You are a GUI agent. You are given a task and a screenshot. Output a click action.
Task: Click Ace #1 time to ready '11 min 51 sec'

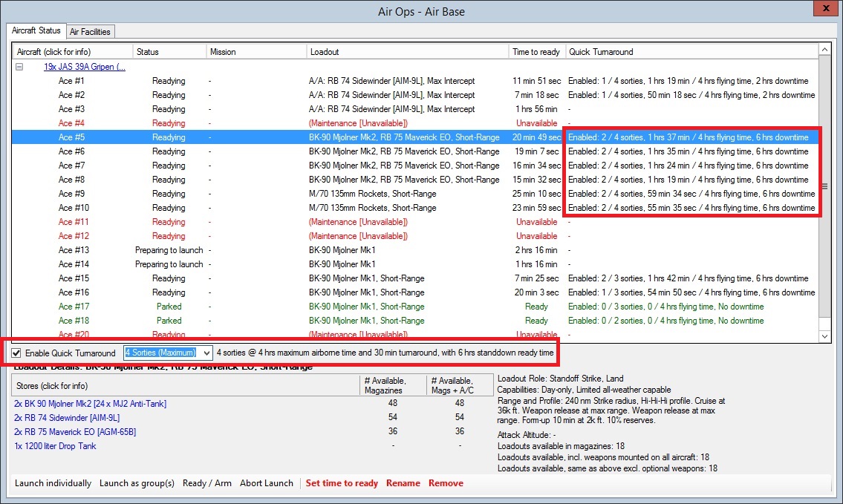[x=536, y=81]
